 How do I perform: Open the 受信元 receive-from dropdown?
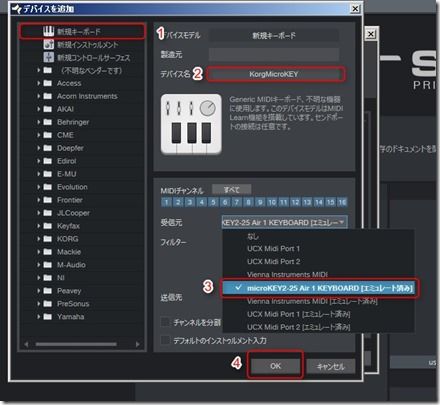pos(284,222)
